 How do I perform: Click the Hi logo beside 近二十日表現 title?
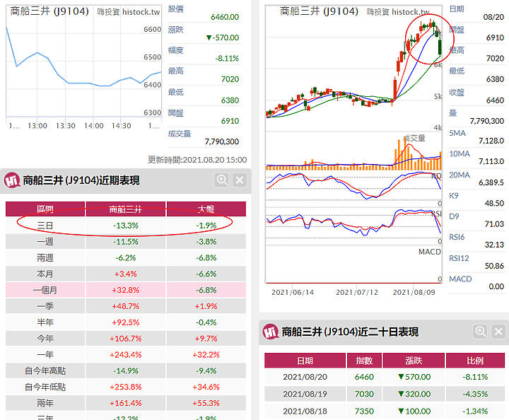pos(271,332)
